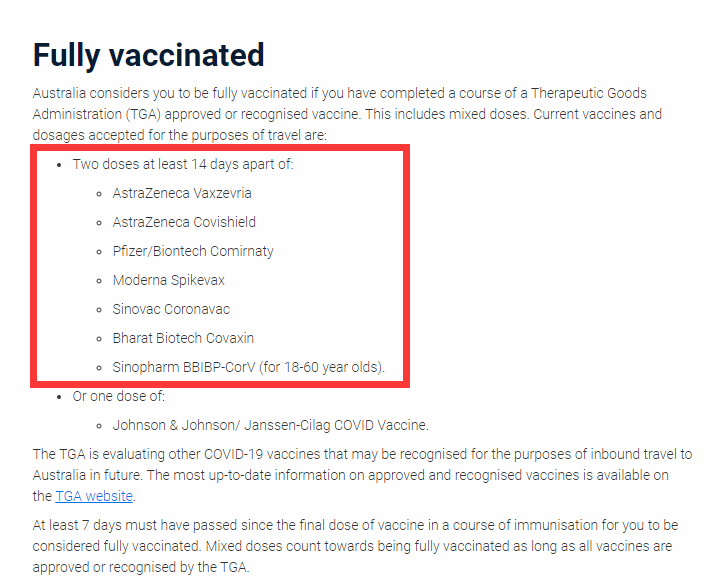The height and width of the screenshot is (582, 707).
Task: Click the paragraph starting 'Australia considers you'
Action: 347,114
